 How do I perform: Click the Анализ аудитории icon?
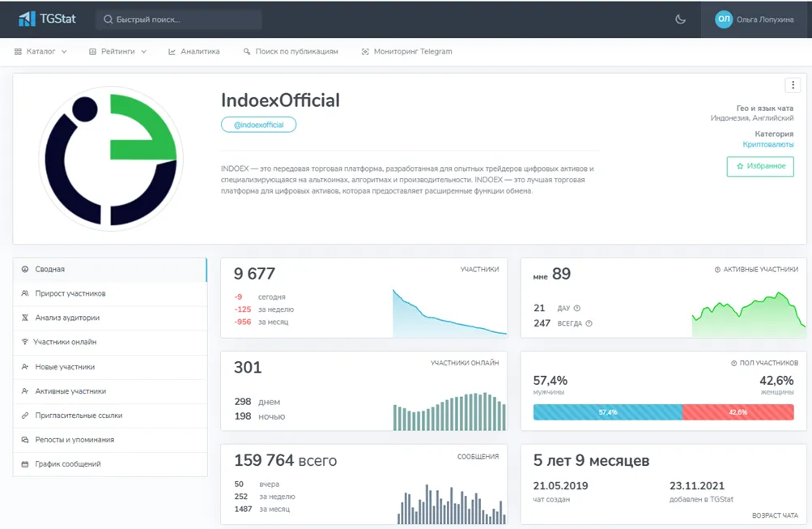(25, 318)
